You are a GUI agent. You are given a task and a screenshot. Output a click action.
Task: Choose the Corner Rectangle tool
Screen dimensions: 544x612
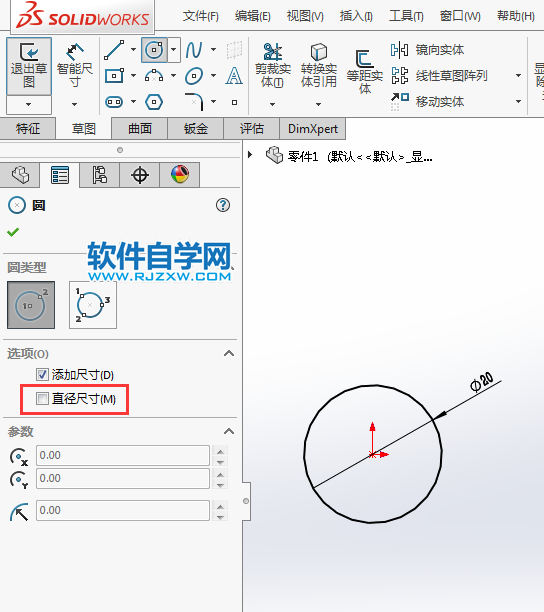click(114, 75)
